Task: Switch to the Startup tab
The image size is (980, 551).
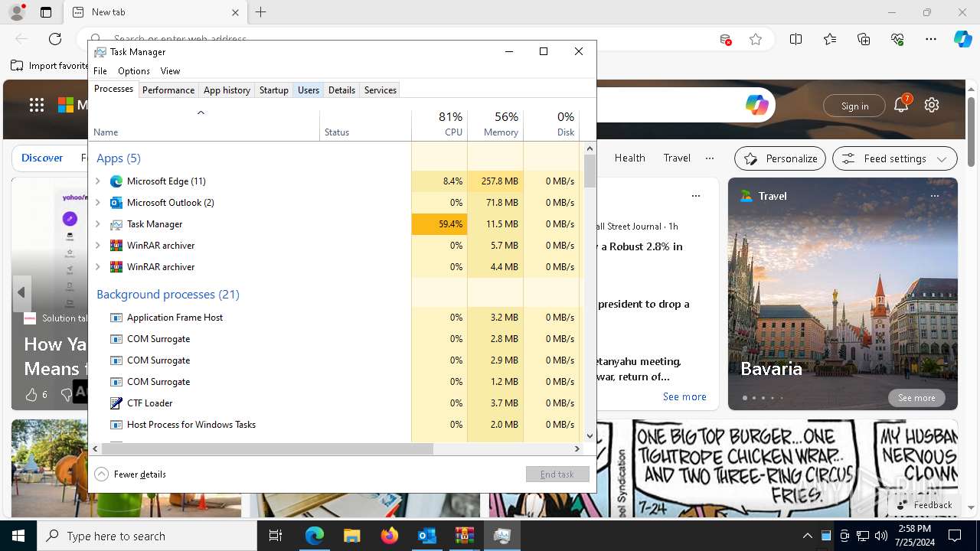Action: pos(273,90)
